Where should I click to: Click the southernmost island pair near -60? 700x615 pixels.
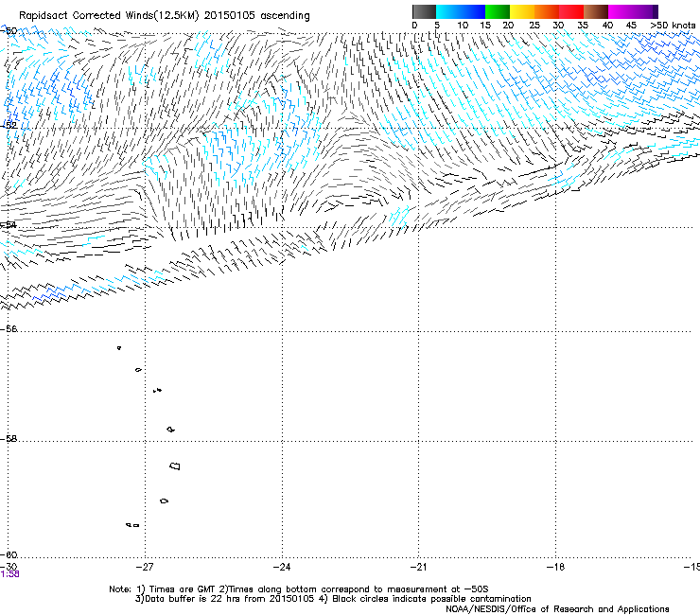pyautogui.click(x=132, y=525)
